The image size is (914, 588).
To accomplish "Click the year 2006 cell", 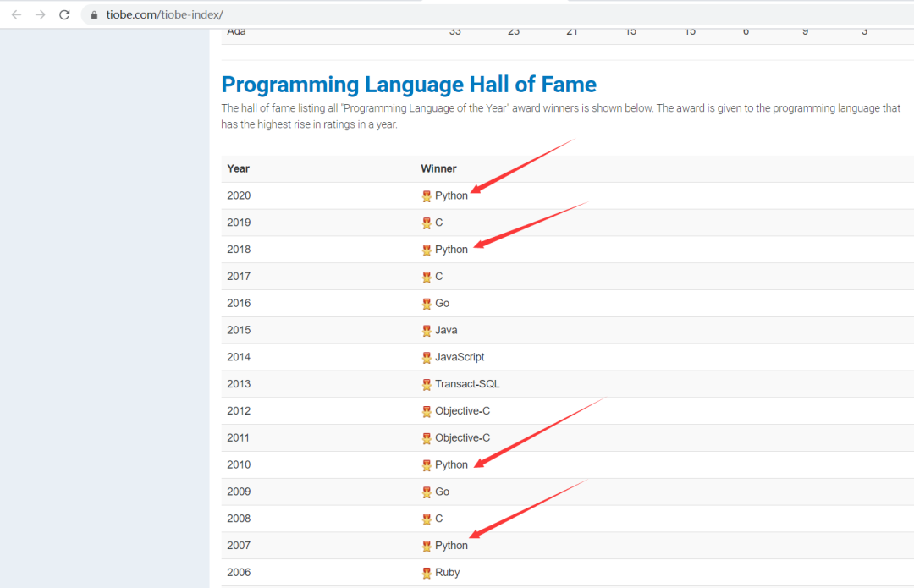I will click(239, 572).
